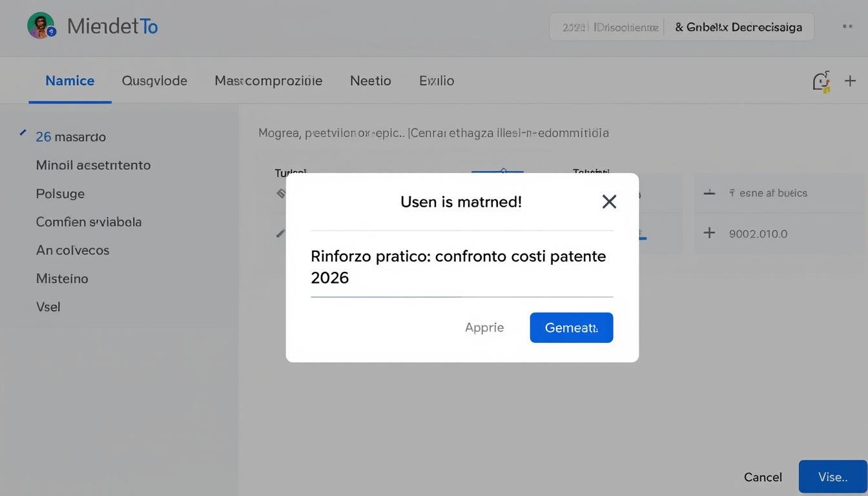Go to the Neetio tab
Viewport: 868px width, 496px height.
click(x=370, y=81)
